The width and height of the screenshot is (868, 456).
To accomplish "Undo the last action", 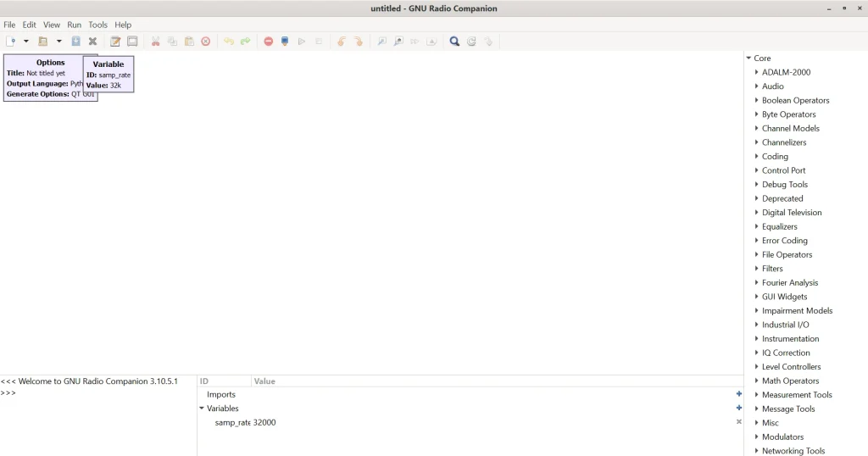I will [229, 42].
